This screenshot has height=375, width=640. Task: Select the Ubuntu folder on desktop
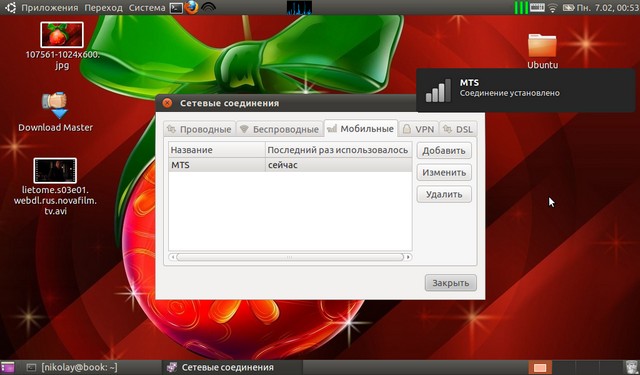click(x=542, y=51)
